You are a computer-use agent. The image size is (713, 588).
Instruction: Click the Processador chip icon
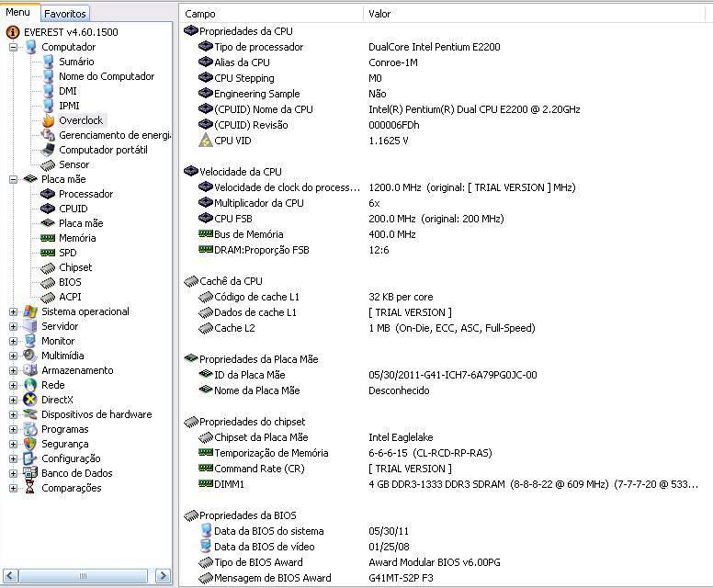[48, 194]
